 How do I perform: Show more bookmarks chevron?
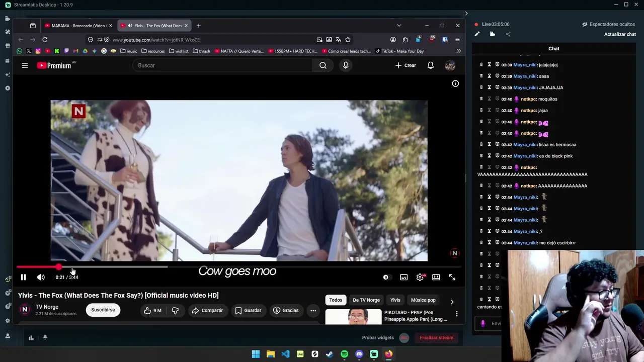[458, 51]
